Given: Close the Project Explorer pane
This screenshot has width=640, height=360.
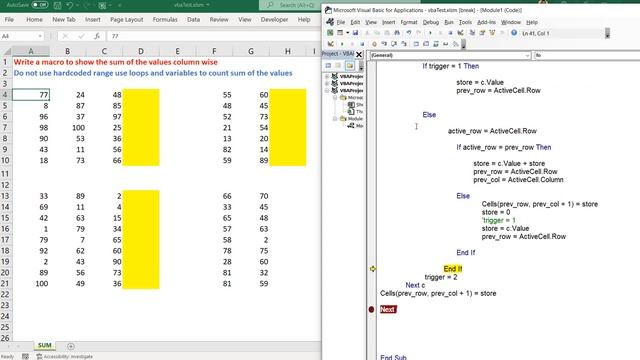Looking at the screenshot, I should click(359, 54).
